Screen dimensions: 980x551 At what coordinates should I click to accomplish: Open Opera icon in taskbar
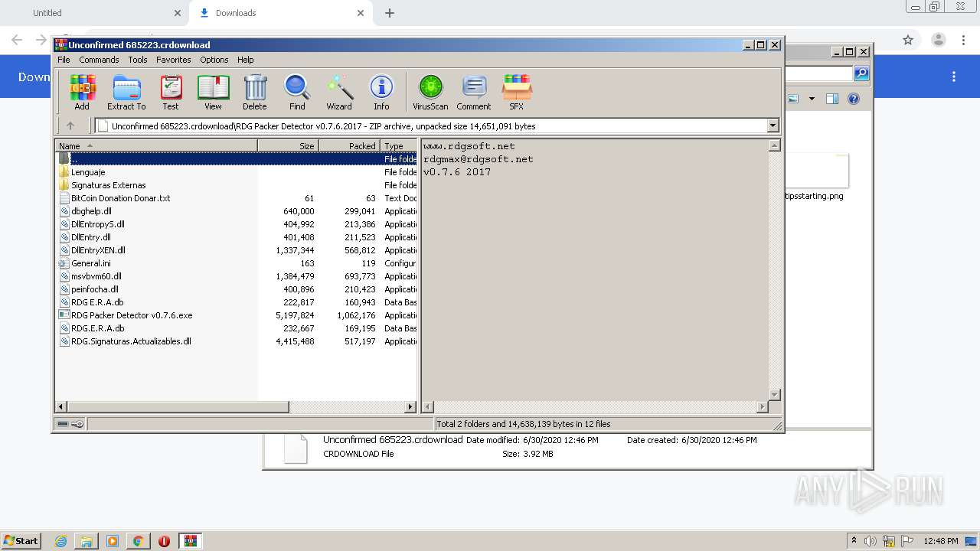(164, 541)
